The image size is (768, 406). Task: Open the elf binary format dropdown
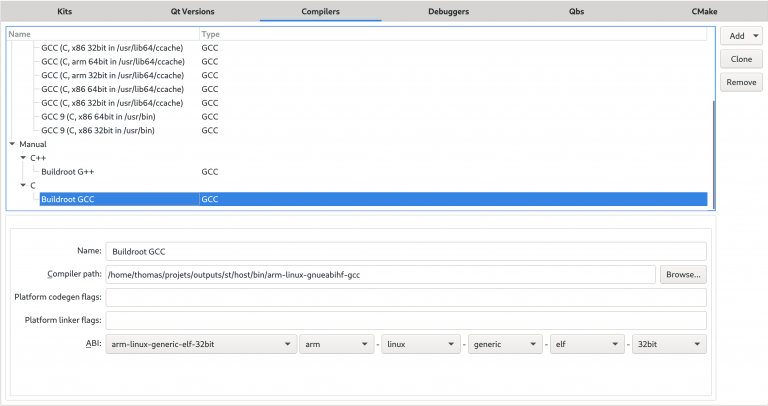587,344
